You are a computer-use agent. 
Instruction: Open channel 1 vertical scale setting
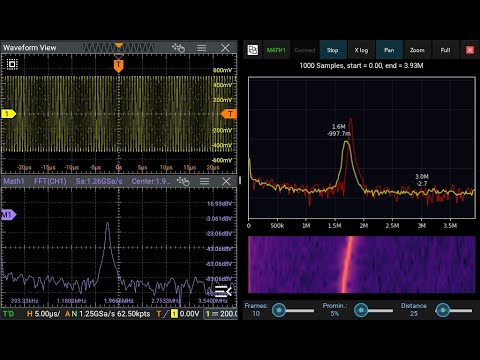(x=220, y=314)
